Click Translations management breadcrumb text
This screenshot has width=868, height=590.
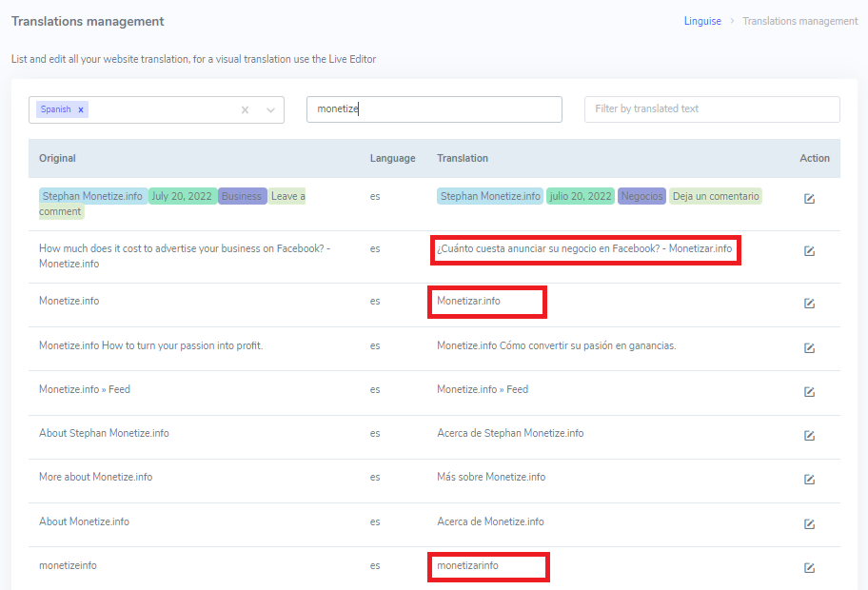[799, 21]
